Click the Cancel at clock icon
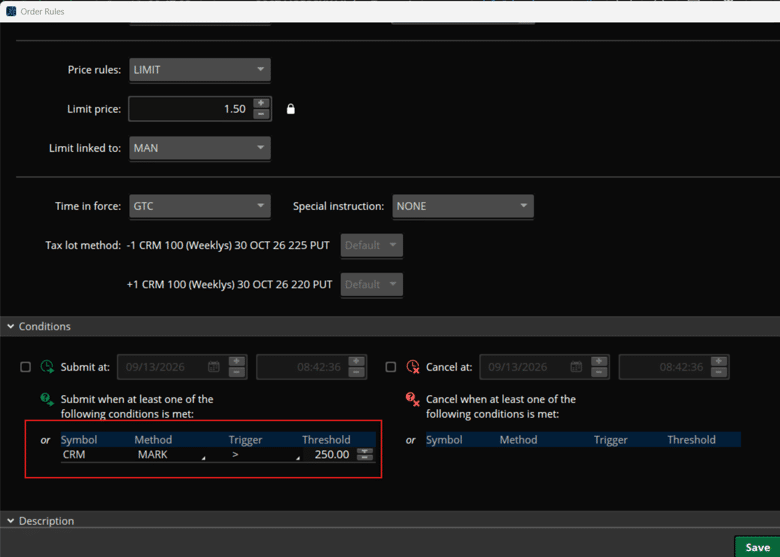Image resolution: width=780 pixels, height=557 pixels. point(413,367)
